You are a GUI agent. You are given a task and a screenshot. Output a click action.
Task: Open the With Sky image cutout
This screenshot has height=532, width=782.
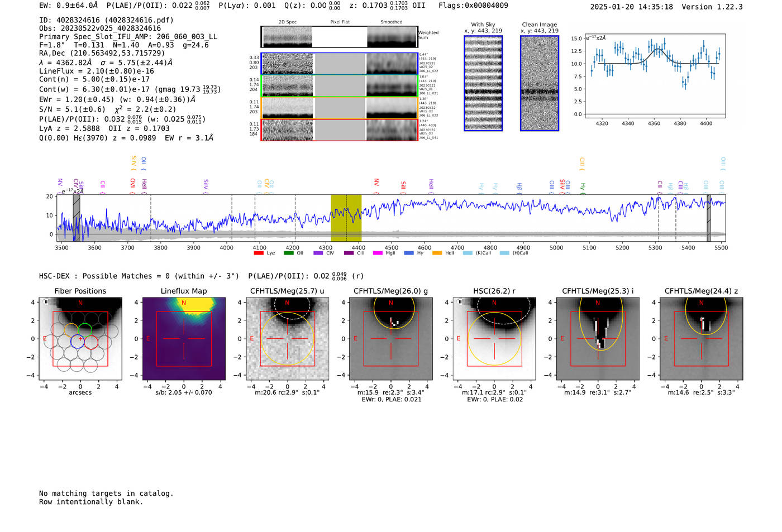click(483, 83)
